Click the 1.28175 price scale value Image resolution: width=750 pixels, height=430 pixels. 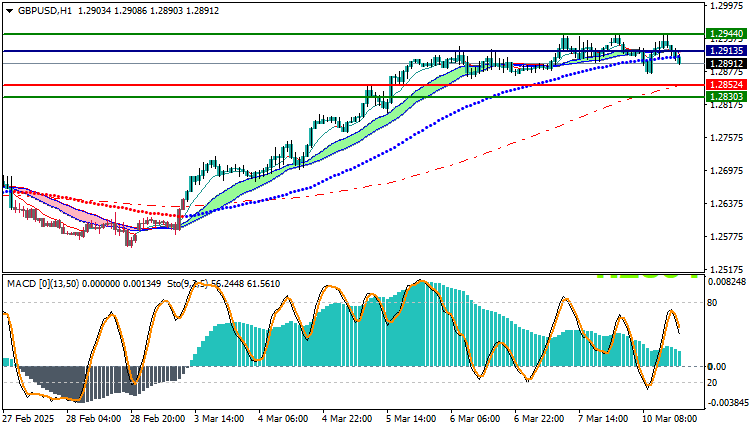pos(727,105)
